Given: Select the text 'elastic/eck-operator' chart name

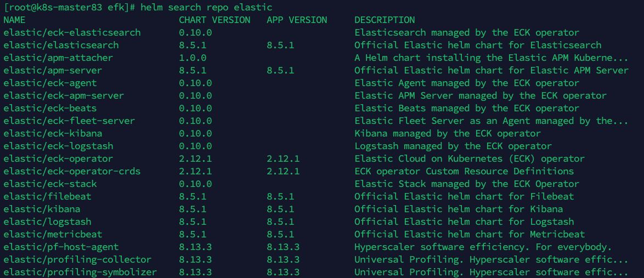Looking at the screenshot, I should [58, 159].
